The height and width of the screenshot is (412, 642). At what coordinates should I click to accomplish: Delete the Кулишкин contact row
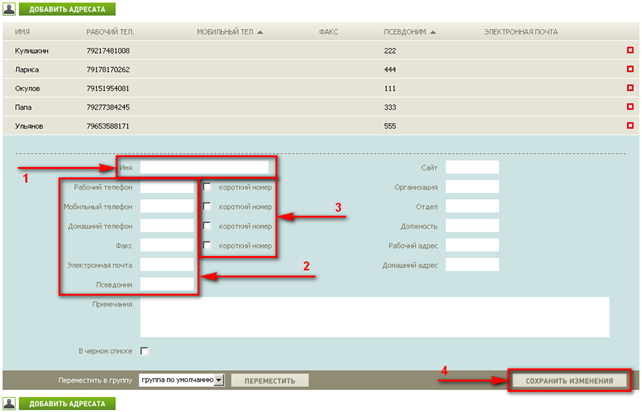coord(630,50)
